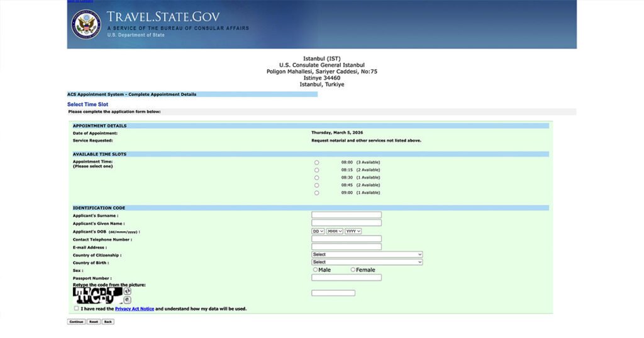Play the audio captcha icon
The image size is (644, 338).
pyautogui.click(x=128, y=300)
